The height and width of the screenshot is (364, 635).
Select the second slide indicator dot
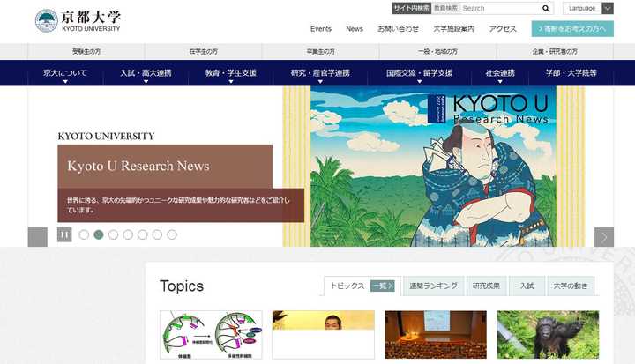[x=99, y=234]
